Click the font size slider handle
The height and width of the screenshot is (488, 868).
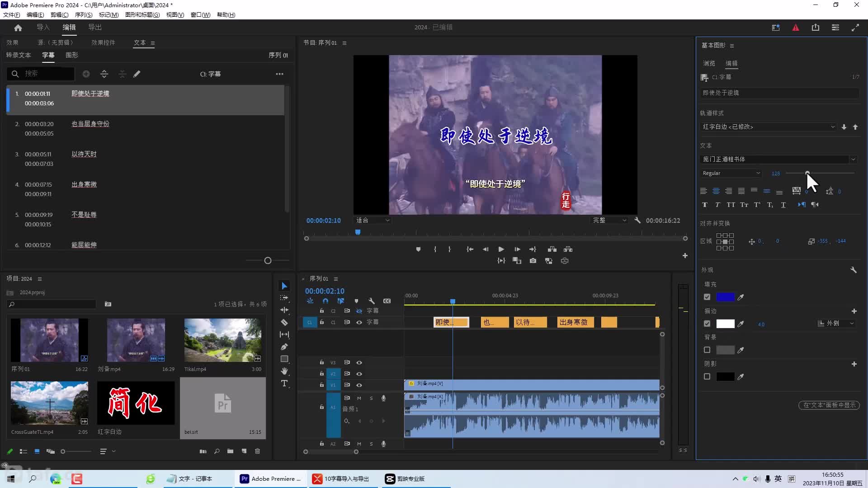[807, 173]
